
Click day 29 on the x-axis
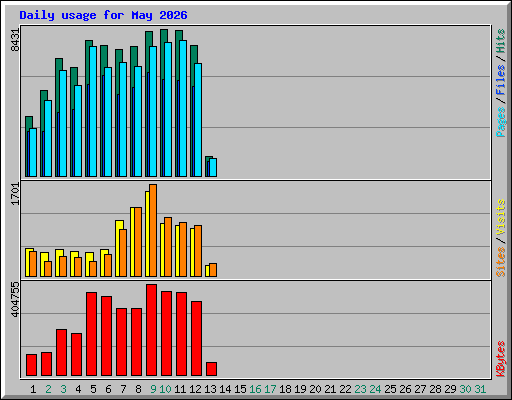450,389
